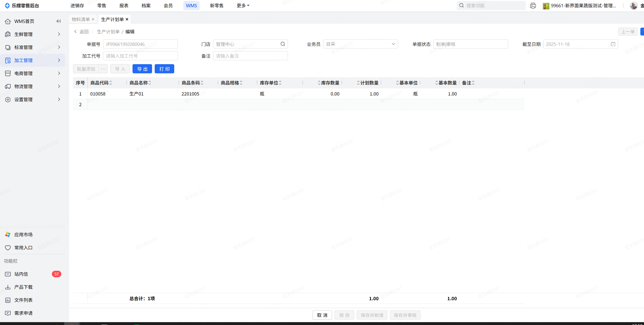Switch to the 物料清单 tab
This screenshot has height=325, width=644.
[x=81, y=19]
